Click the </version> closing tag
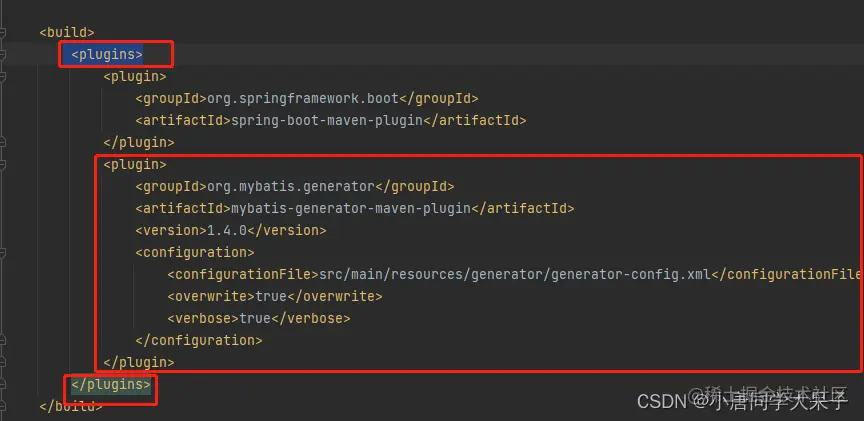The width and height of the screenshot is (864, 421). coord(287,231)
